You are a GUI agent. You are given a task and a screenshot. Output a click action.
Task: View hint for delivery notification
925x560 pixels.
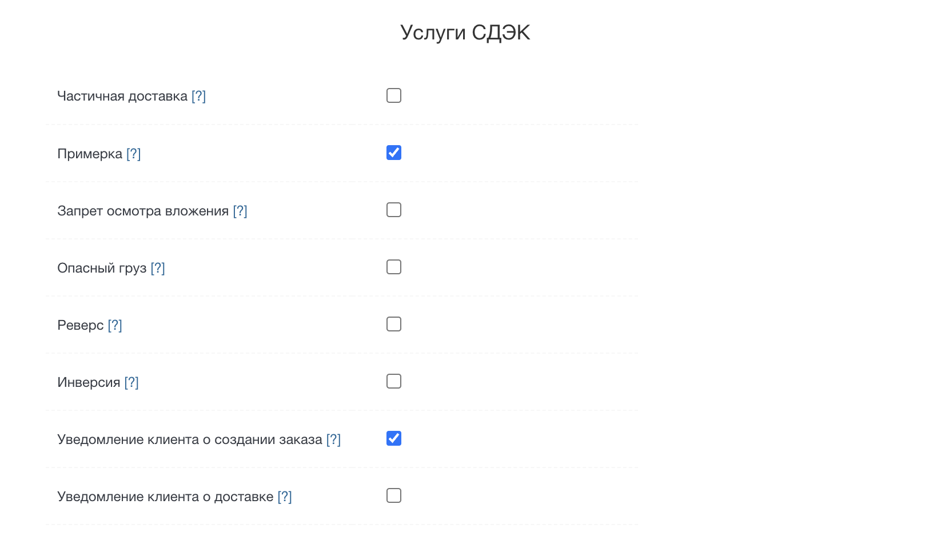point(284,496)
